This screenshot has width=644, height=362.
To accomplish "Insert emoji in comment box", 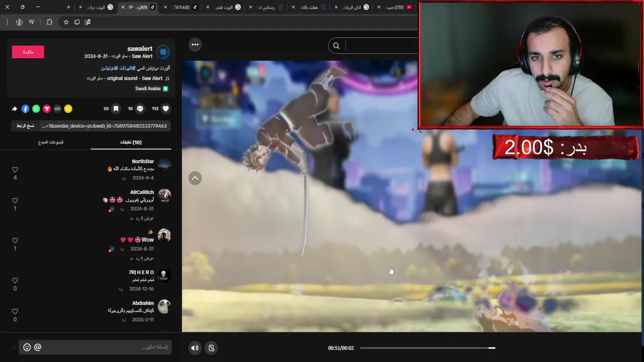I will 27,347.
